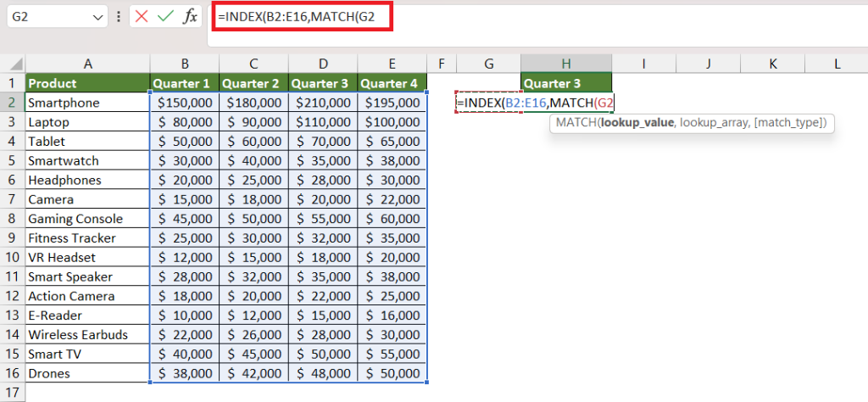Select the column E header

point(392,64)
